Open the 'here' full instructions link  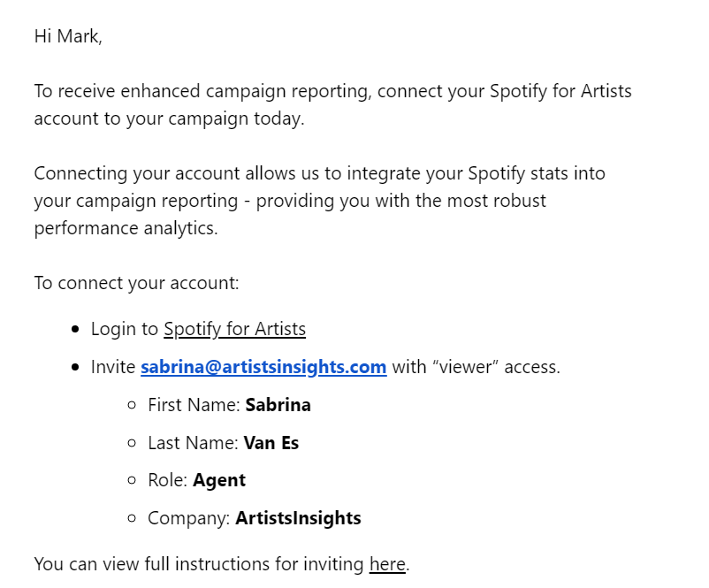click(x=387, y=564)
